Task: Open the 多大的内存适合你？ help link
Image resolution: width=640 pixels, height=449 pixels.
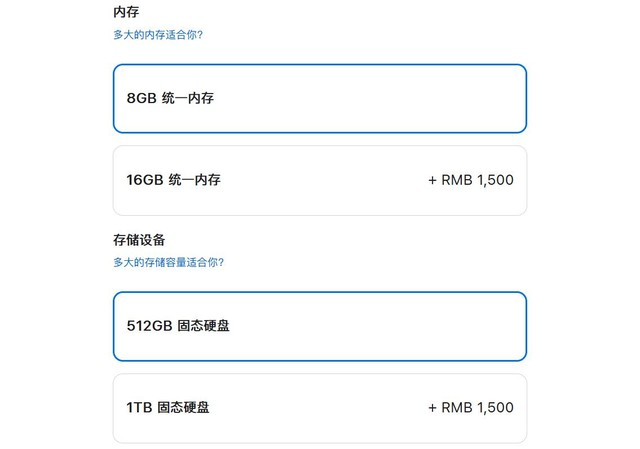Action: pyautogui.click(x=158, y=35)
